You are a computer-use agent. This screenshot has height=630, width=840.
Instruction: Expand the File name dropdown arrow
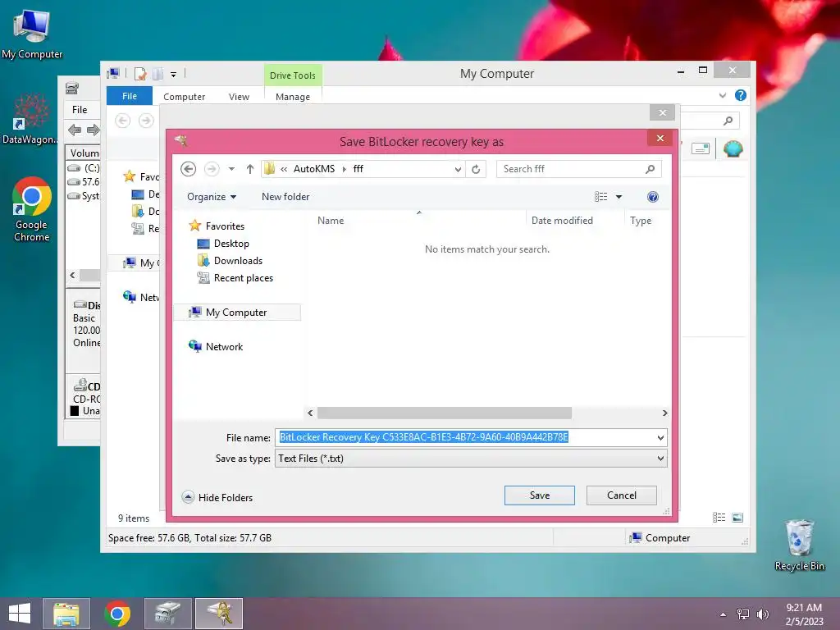coord(660,438)
